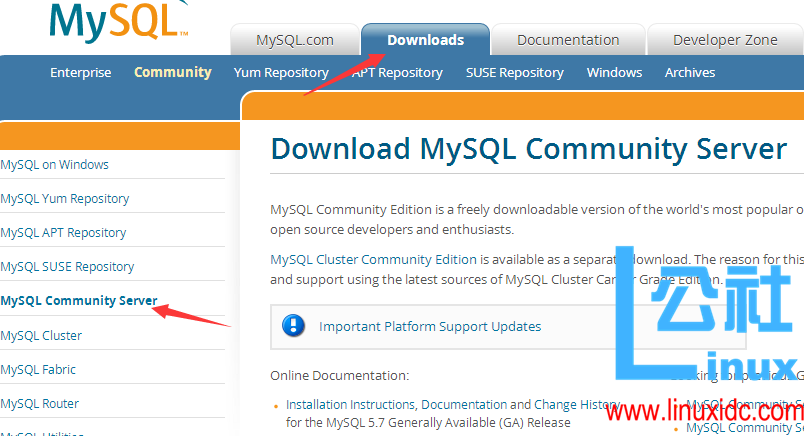Open APT Repository in the blue bar
The width and height of the screenshot is (804, 436).
(x=397, y=73)
